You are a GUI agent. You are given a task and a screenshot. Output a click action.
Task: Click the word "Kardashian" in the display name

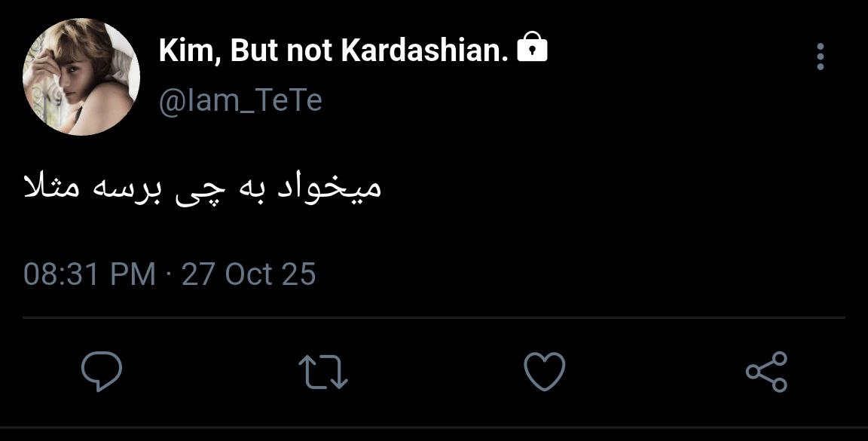click(x=426, y=51)
